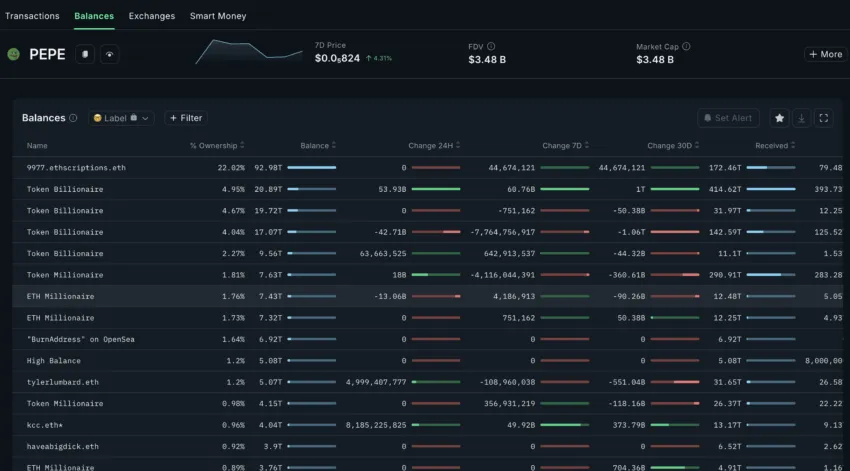
Task: Open the info icon beside Market Cap
Action: (x=686, y=46)
